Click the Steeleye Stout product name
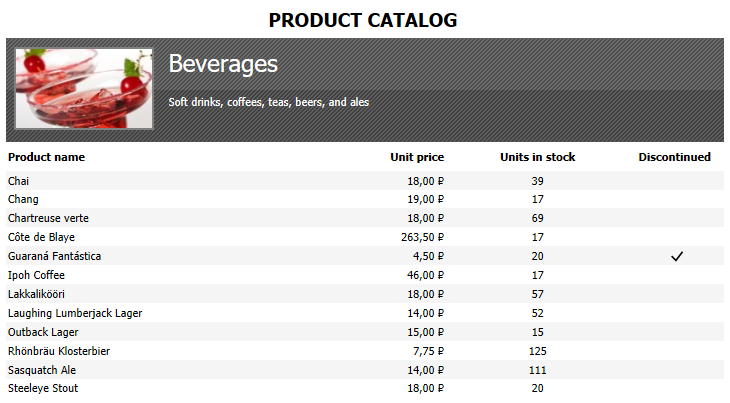The image size is (730, 403). tap(43, 388)
